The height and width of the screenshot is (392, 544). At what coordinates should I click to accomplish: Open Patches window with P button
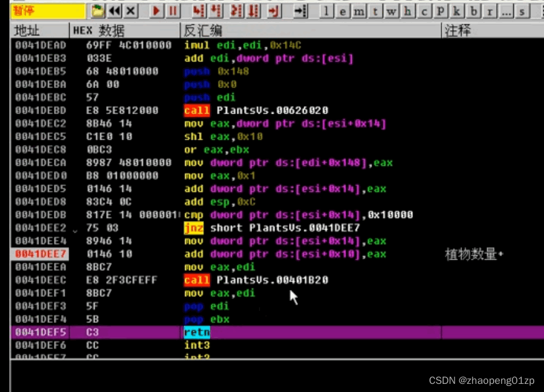coord(440,12)
